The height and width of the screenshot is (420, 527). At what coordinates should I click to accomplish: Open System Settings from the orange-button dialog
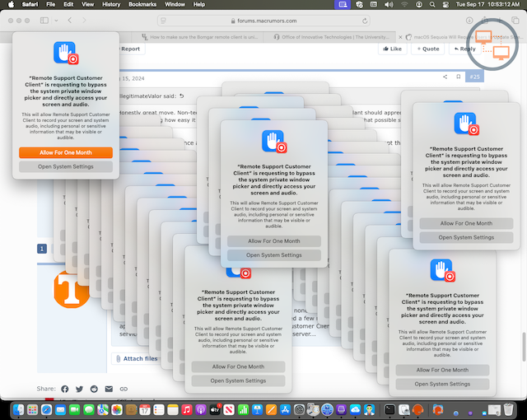[x=66, y=166]
